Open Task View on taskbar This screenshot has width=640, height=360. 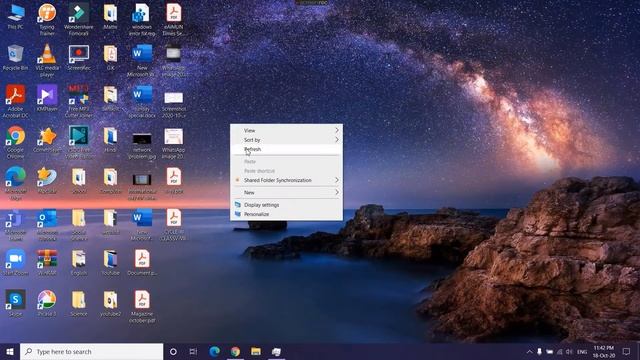pos(193,351)
